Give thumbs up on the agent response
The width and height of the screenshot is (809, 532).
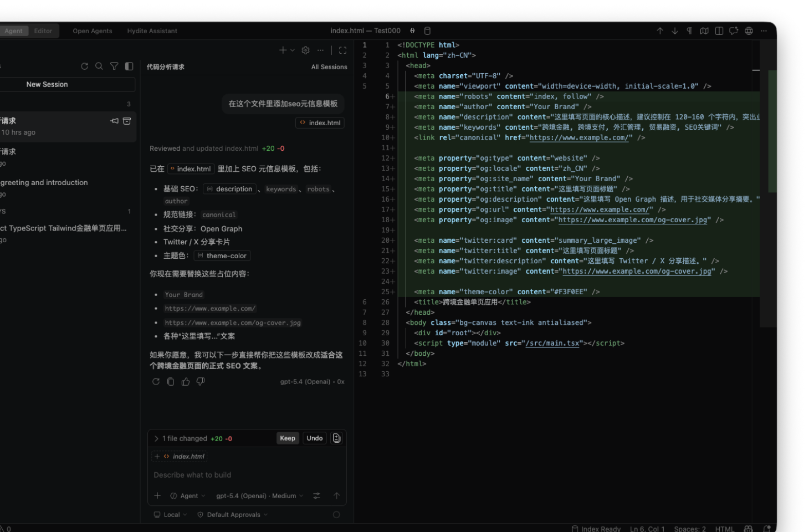pos(185,381)
